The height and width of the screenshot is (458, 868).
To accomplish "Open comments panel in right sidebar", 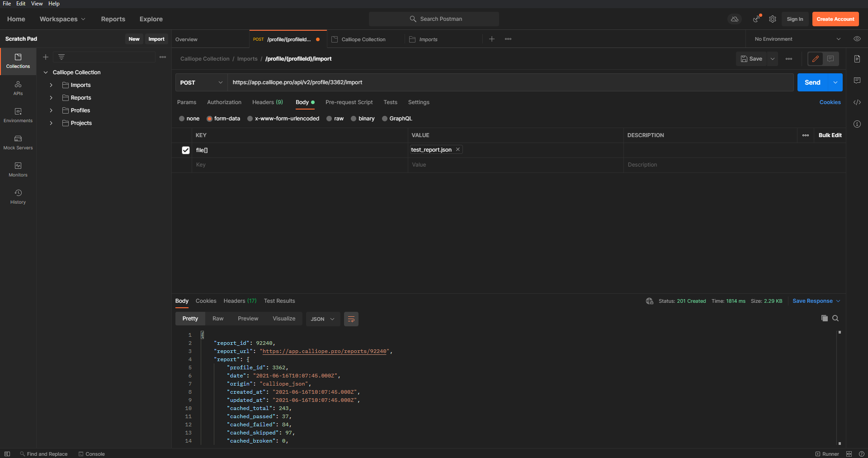I will (857, 81).
